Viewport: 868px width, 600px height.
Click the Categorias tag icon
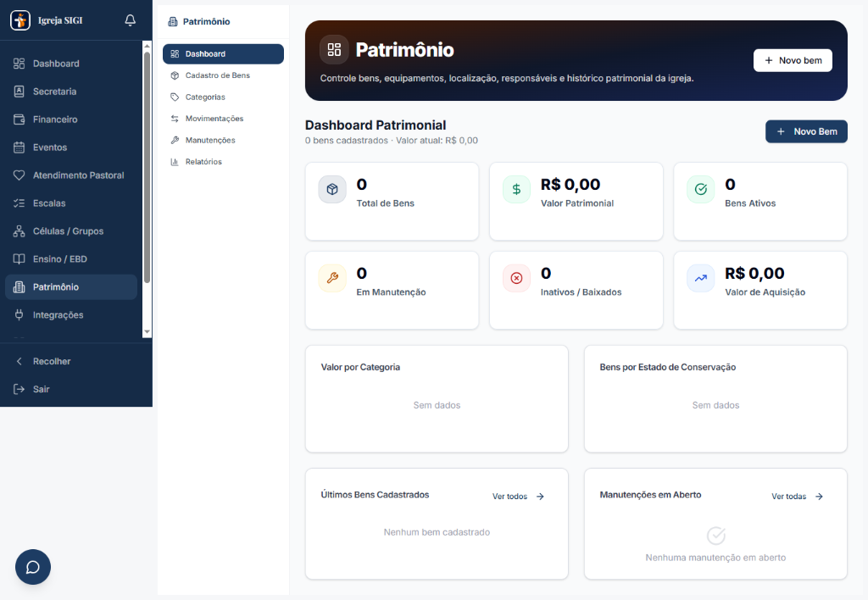click(x=175, y=97)
